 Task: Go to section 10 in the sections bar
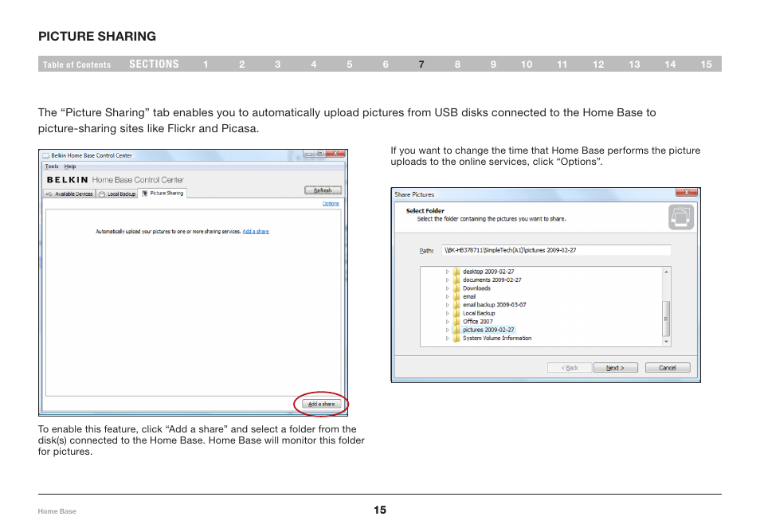tap(527, 65)
